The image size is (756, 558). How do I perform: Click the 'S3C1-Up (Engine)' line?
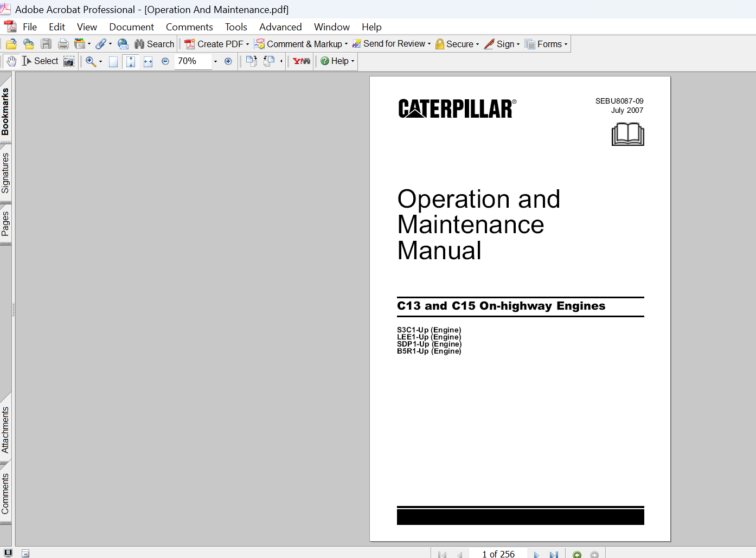point(429,330)
